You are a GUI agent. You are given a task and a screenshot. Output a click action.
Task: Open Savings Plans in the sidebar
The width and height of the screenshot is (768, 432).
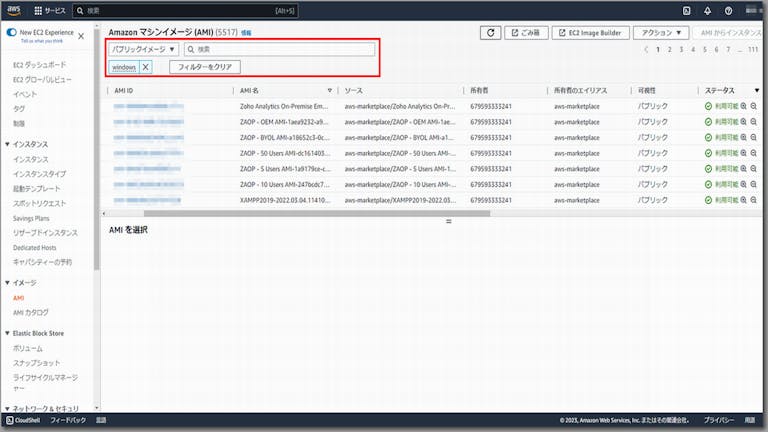point(31,218)
